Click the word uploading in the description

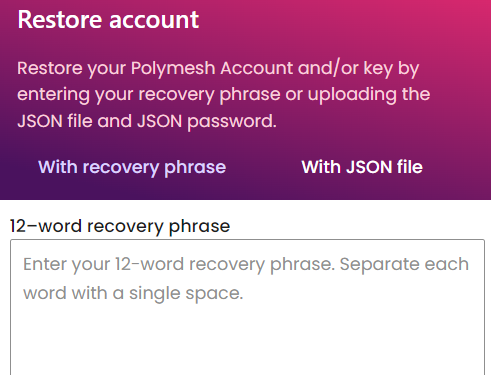pyautogui.click(x=352, y=95)
